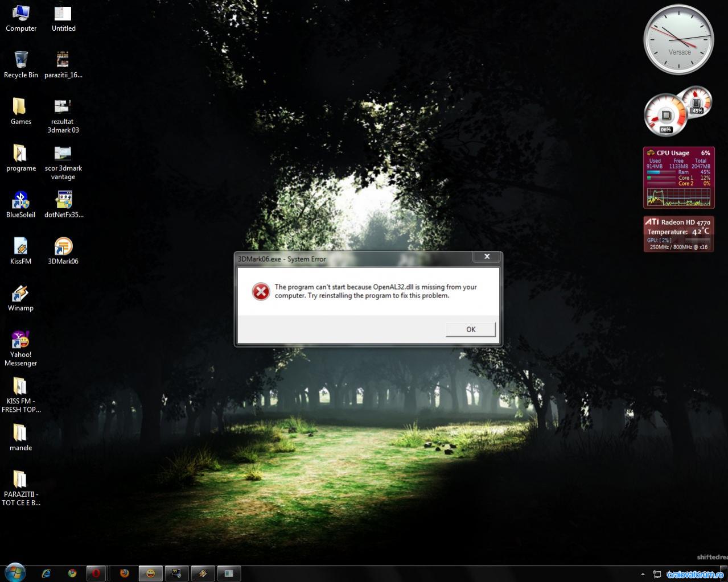
Task: Open the KissFM desktop shortcut
Action: tap(21, 251)
